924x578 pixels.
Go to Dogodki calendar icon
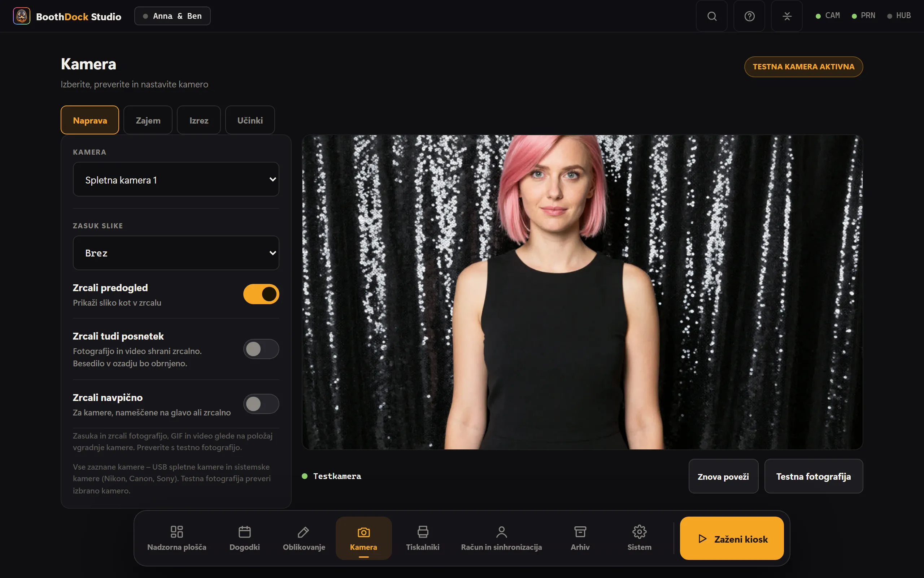[244, 538]
